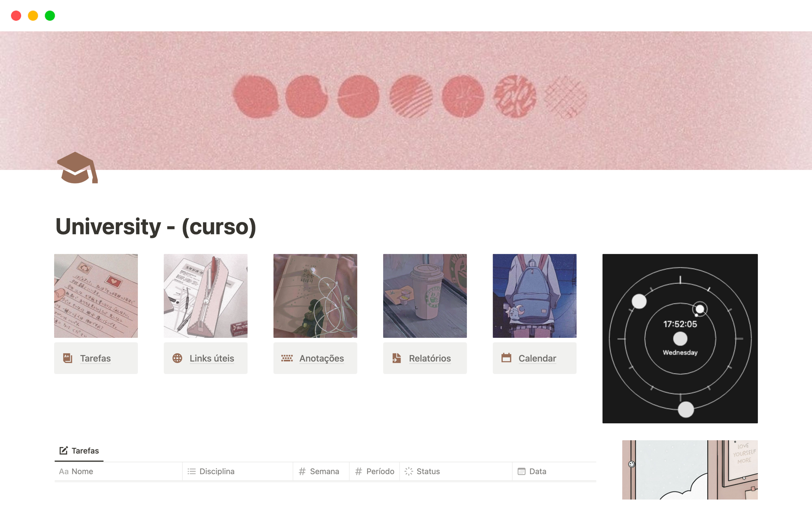Screen dimensions: 812x508
Task: Click the edit icon on the Tarefas tab
Action: point(63,450)
